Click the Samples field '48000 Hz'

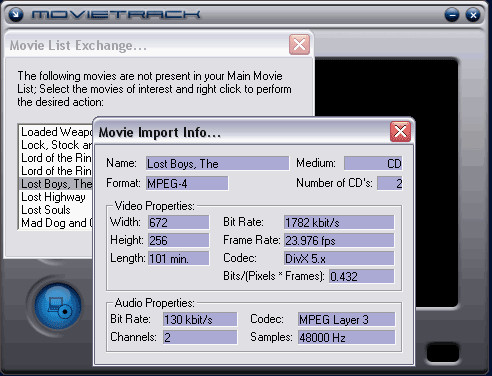347,337
